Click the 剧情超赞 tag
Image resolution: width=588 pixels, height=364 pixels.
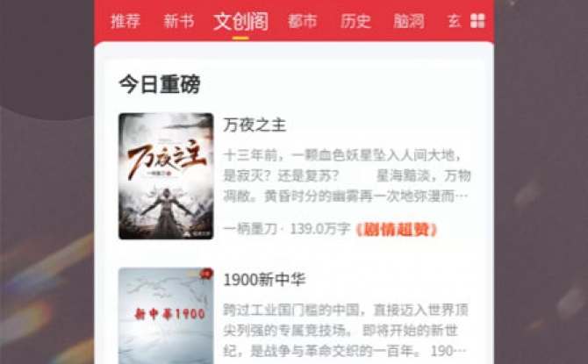397,230
